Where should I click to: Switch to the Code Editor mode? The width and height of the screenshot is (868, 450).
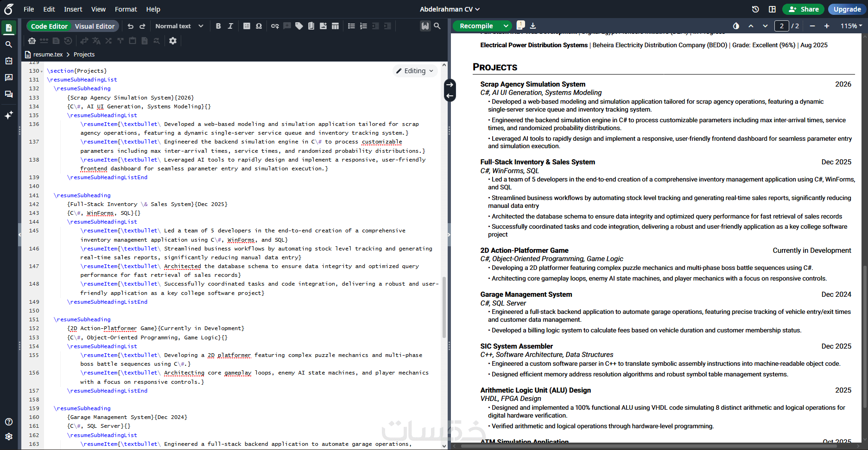coord(49,26)
